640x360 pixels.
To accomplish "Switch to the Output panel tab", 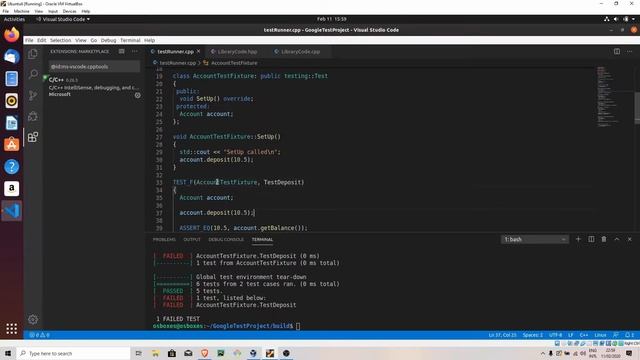I will point(192,239).
